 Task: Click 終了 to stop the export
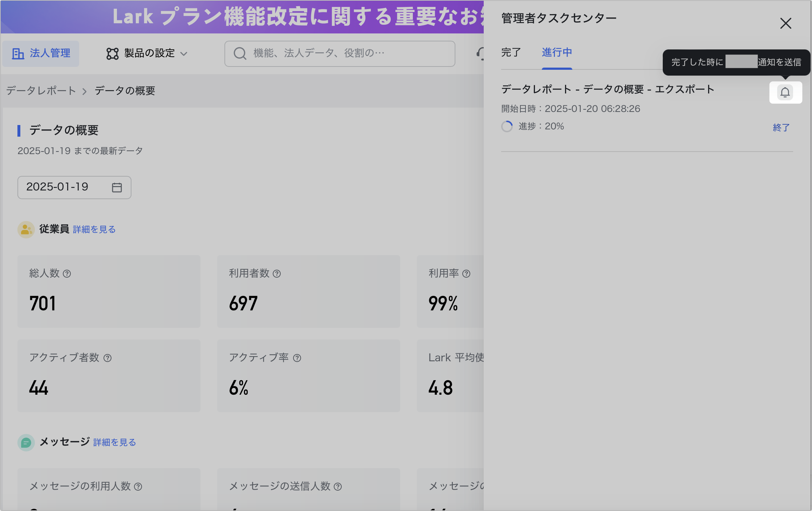click(781, 128)
